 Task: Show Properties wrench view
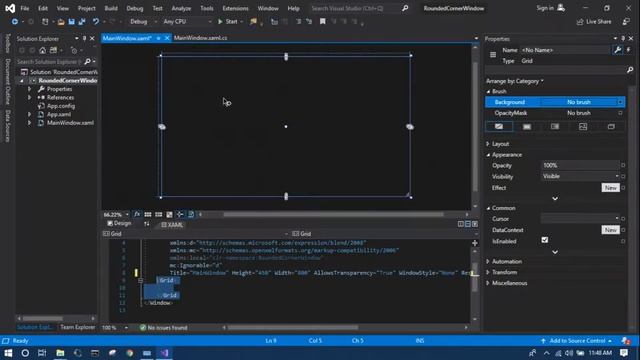pyautogui.click(x=618, y=50)
